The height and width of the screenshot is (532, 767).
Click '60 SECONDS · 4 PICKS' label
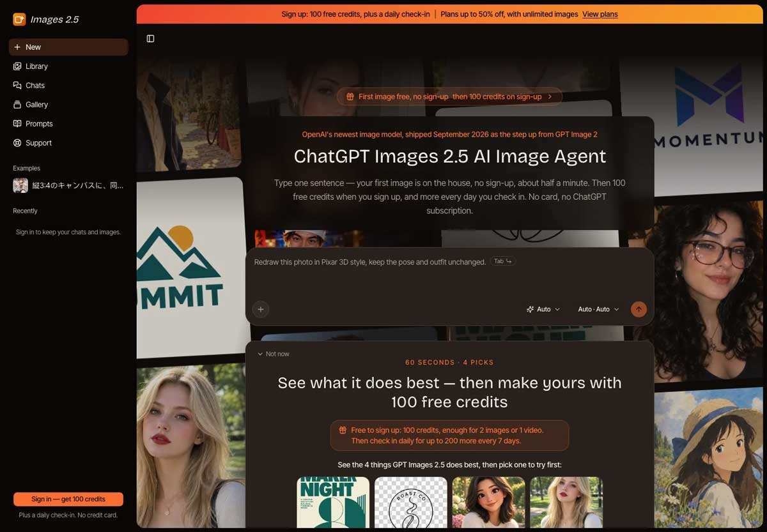click(x=449, y=362)
